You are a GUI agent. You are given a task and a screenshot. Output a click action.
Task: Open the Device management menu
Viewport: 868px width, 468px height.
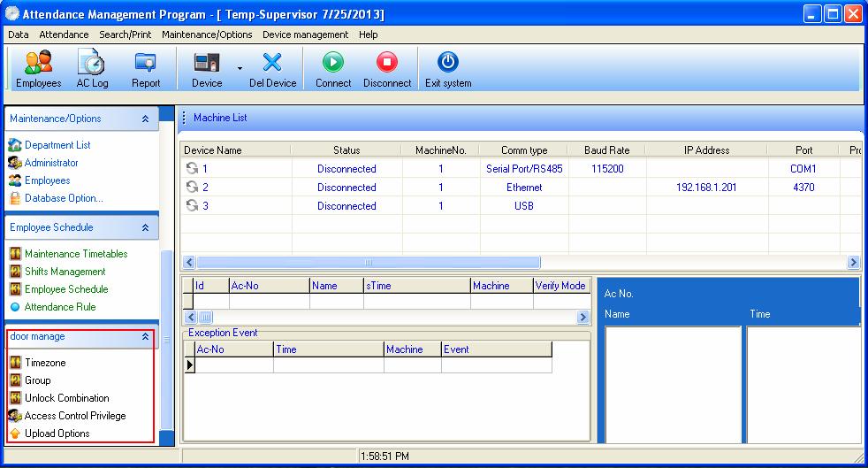305,35
